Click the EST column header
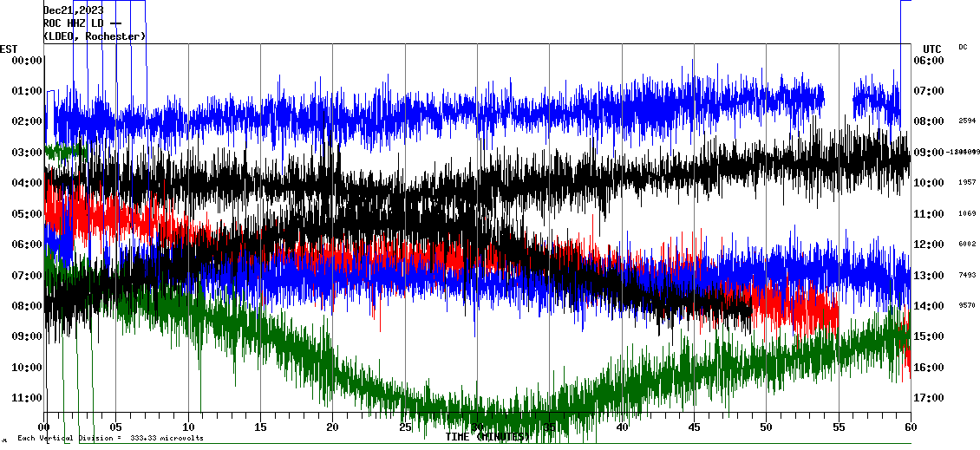980x450 pixels. (x=9, y=49)
